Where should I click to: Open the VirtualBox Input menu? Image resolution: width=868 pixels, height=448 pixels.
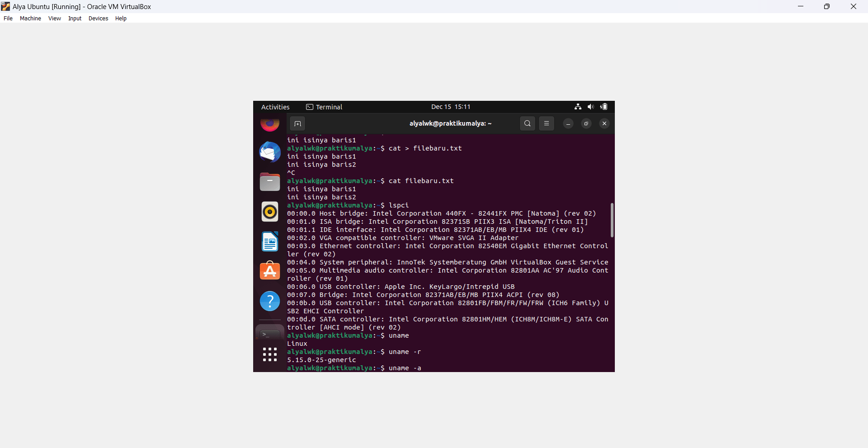(75, 19)
